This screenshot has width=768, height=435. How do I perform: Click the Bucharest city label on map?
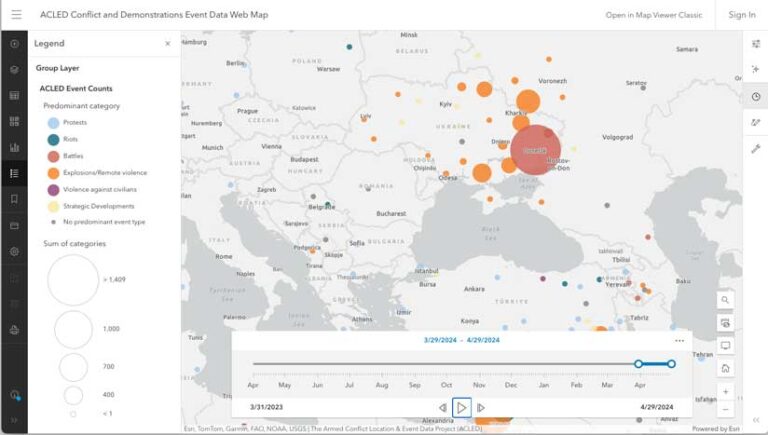391,214
